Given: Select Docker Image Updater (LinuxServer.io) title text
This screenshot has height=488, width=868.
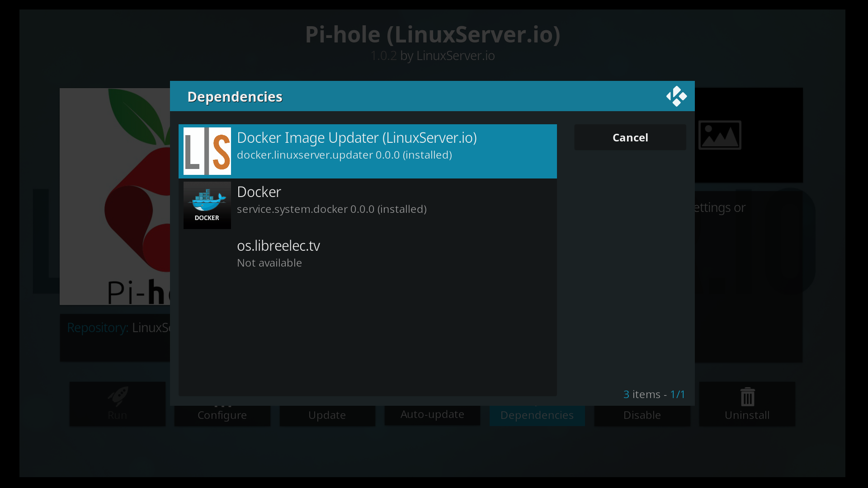Looking at the screenshot, I should pyautogui.click(x=357, y=138).
